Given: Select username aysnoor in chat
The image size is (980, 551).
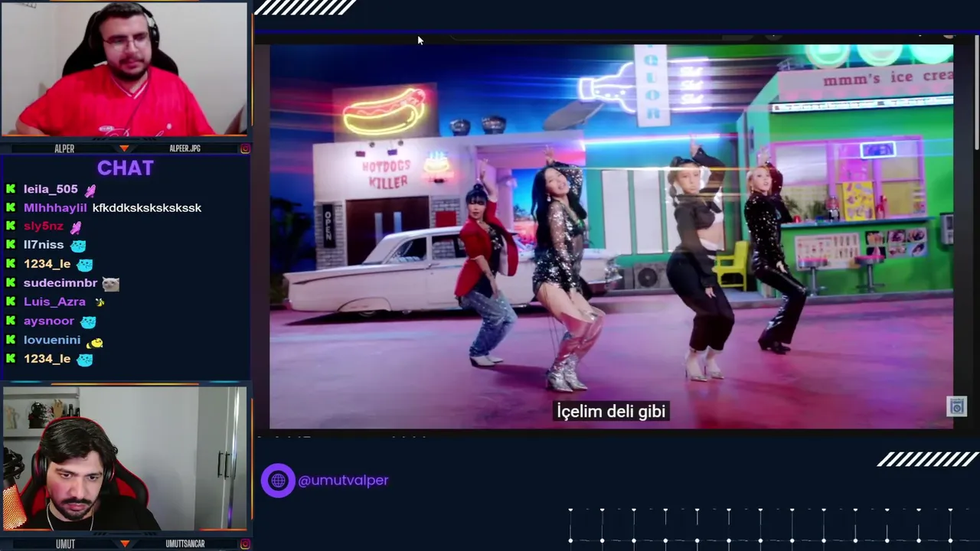Looking at the screenshot, I should 49,321.
